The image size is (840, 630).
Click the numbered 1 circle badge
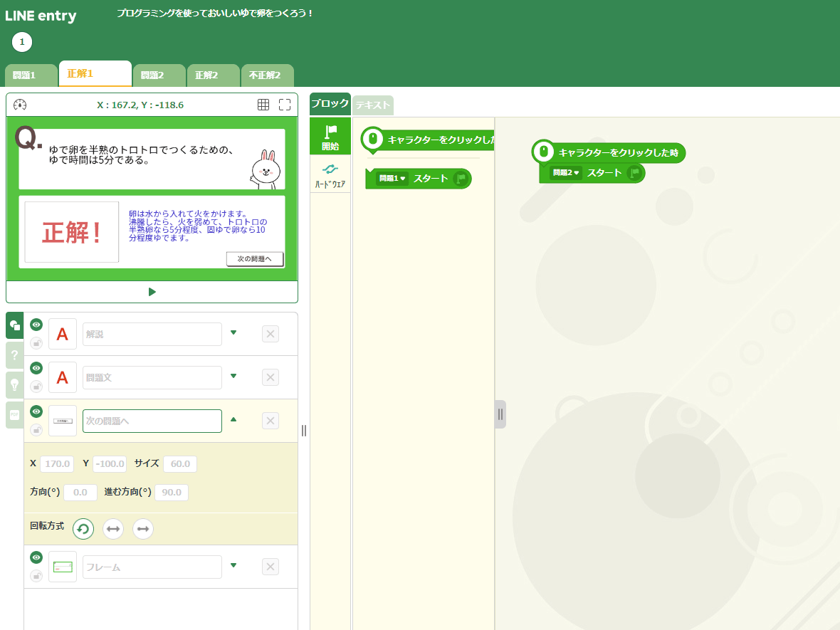point(22,42)
